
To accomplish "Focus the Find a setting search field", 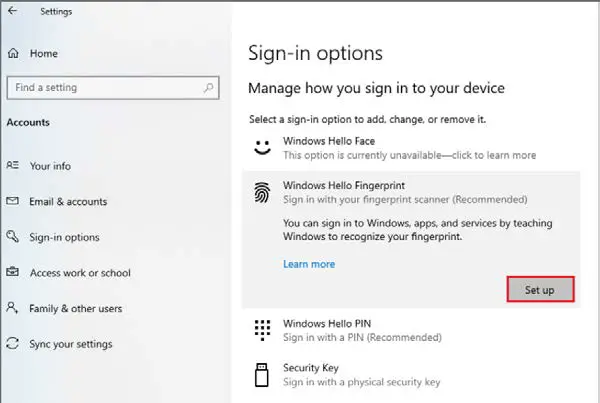I will tap(113, 88).
